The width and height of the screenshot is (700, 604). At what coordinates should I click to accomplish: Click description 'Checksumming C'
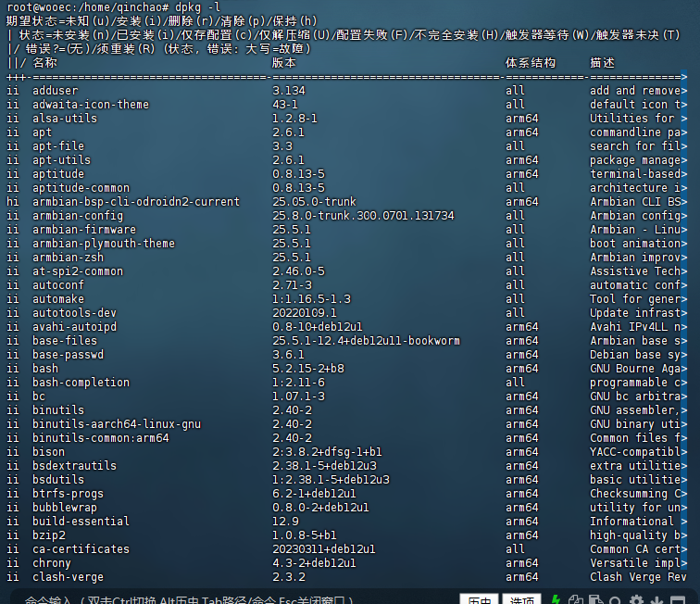pos(635,494)
